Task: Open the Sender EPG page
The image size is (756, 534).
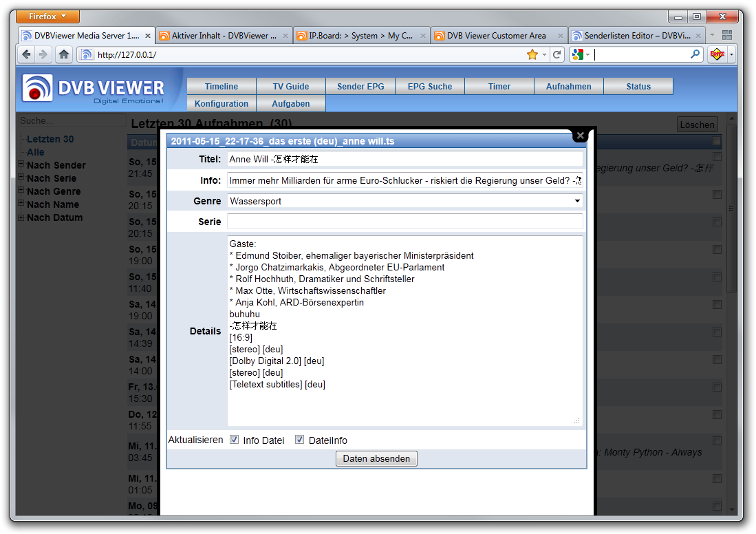Action: click(x=360, y=86)
